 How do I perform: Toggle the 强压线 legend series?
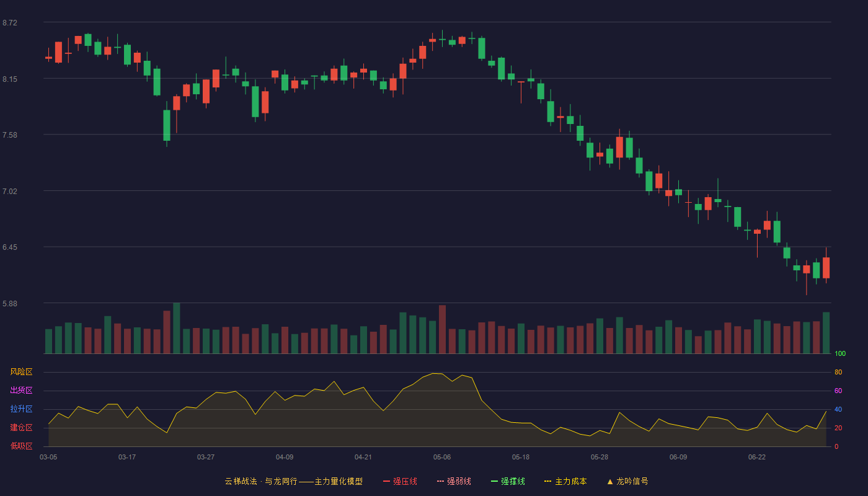(x=400, y=481)
